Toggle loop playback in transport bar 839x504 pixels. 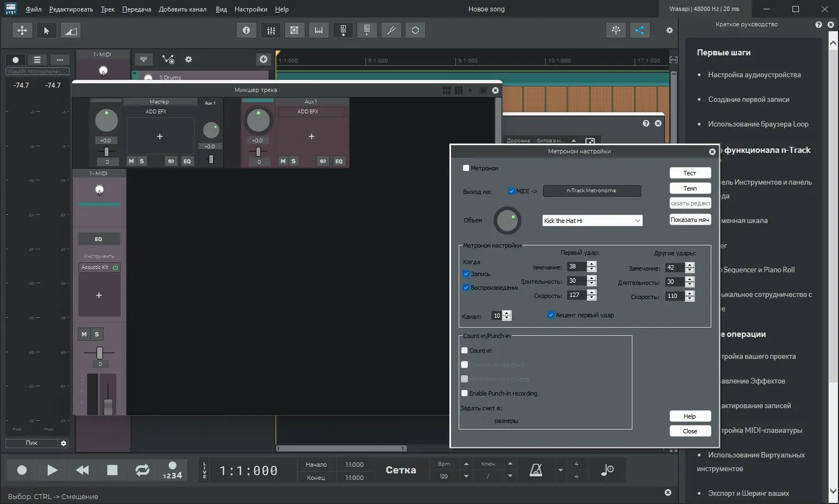pos(142,470)
